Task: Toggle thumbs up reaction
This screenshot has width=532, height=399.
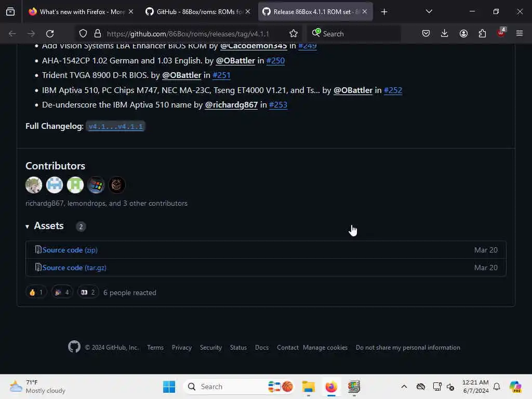Action: click(x=36, y=292)
